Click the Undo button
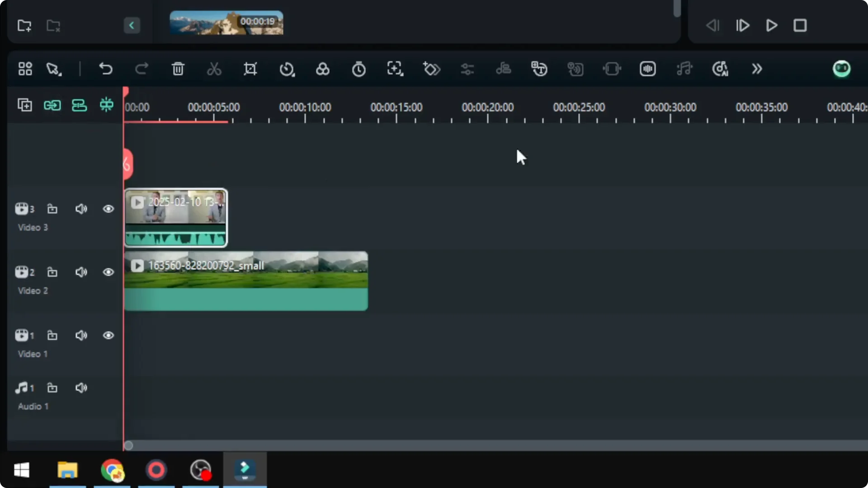This screenshot has width=868, height=488. (106, 69)
